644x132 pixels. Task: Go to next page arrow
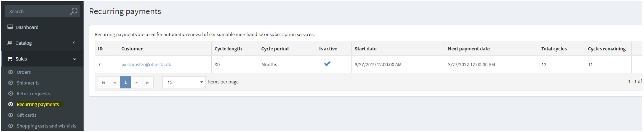(x=137, y=82)
